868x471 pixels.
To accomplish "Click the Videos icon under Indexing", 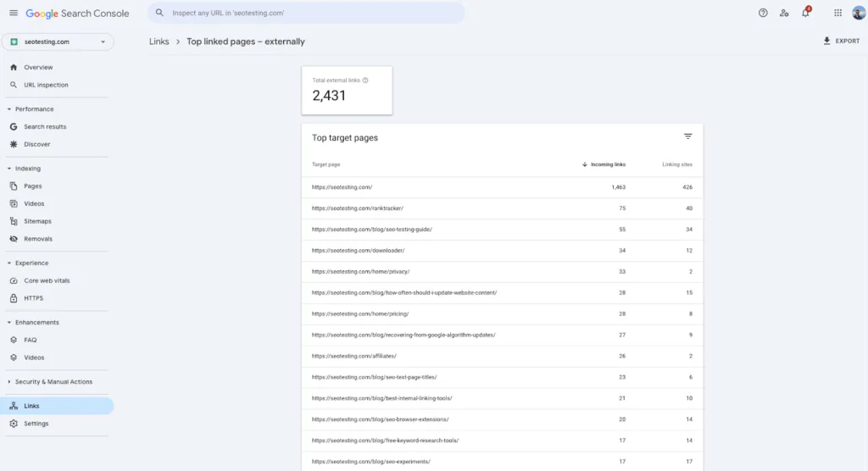I will click(14, 203).
